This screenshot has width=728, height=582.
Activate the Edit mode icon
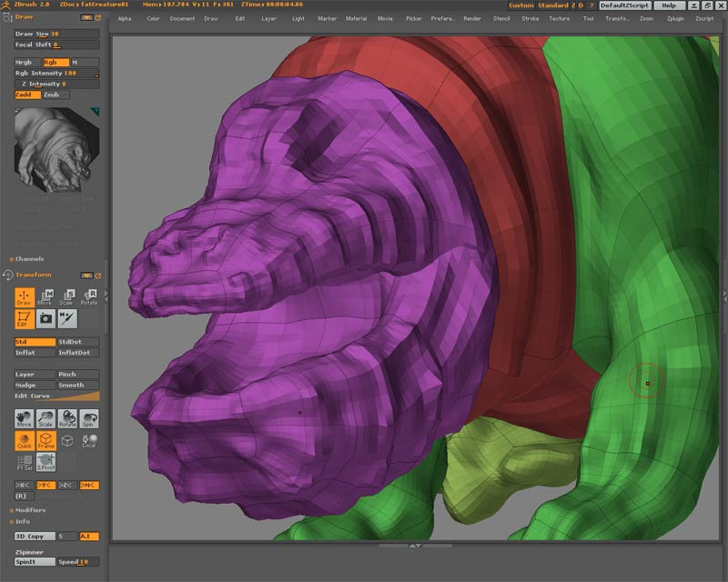[x=24, y=318]
